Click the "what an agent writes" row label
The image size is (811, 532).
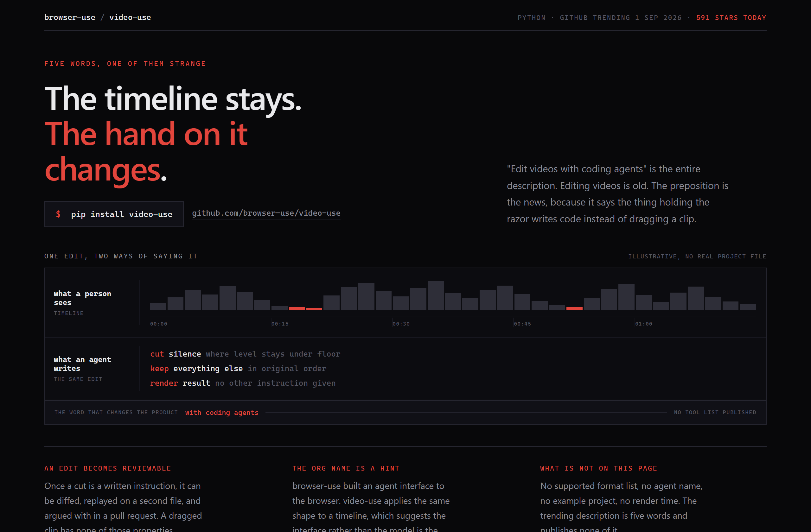click(x=82, y=364)
